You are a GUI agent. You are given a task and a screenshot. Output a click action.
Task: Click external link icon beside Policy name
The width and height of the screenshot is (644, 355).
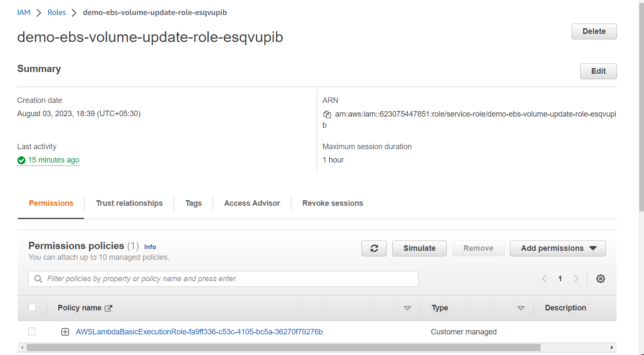(108, 308)
